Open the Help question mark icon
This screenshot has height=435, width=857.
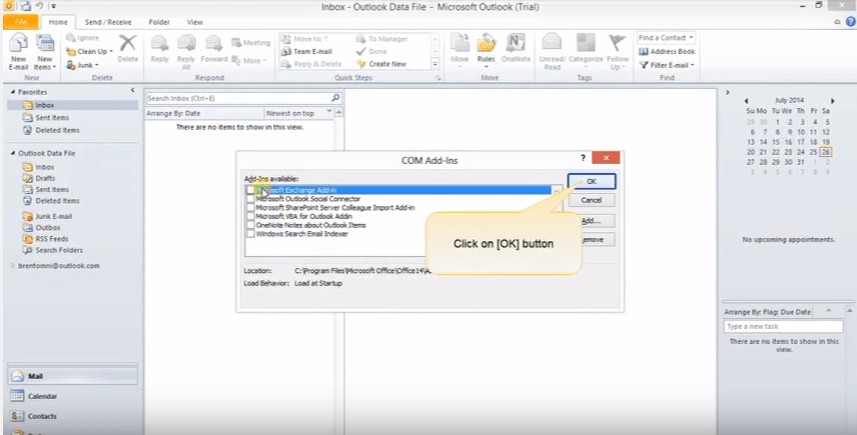coord(850,22)
